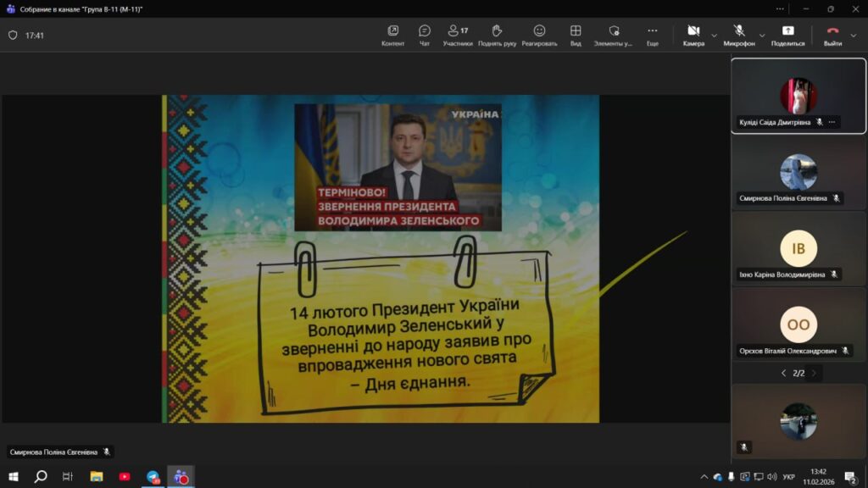Leave the meeting with Выйти
Viewport: 868px width, 488px height.
[832, 34]
